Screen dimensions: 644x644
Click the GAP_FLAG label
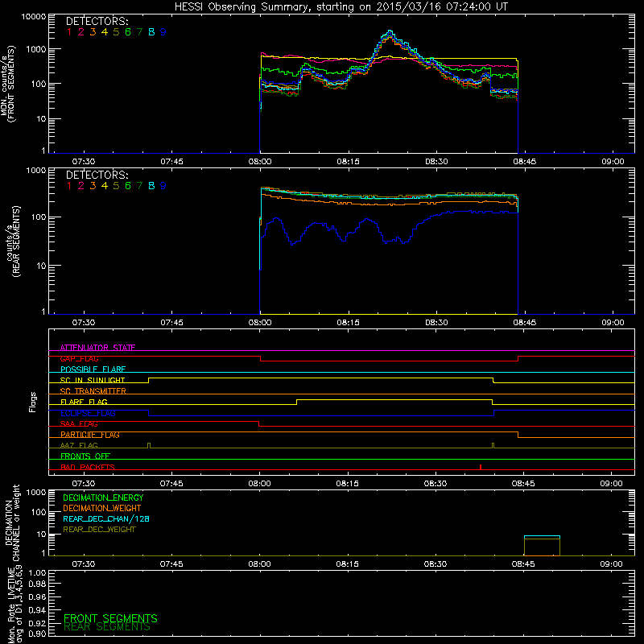pos(79,358)
